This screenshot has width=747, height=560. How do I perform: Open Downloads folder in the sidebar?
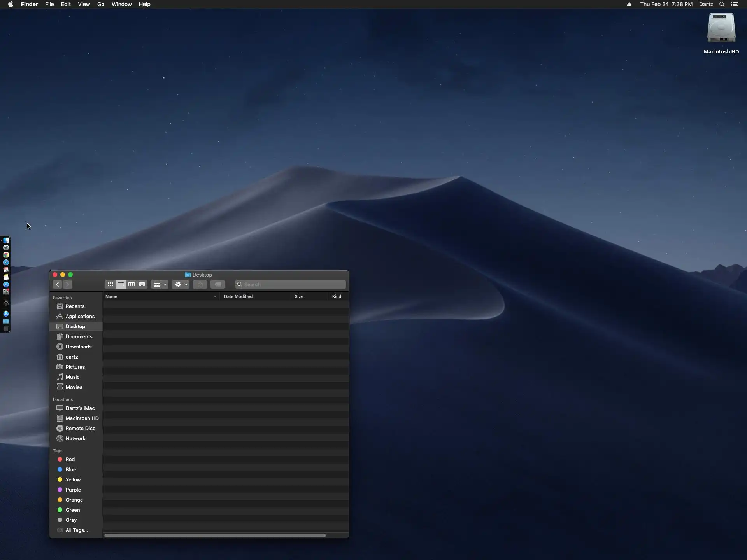(78, 346)
